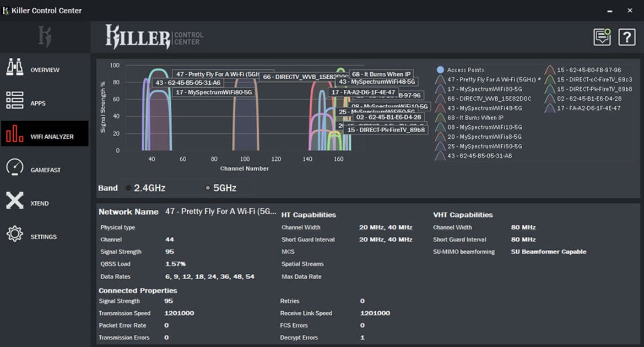Click the 'HT Capabilities' heading

[309, 215]
